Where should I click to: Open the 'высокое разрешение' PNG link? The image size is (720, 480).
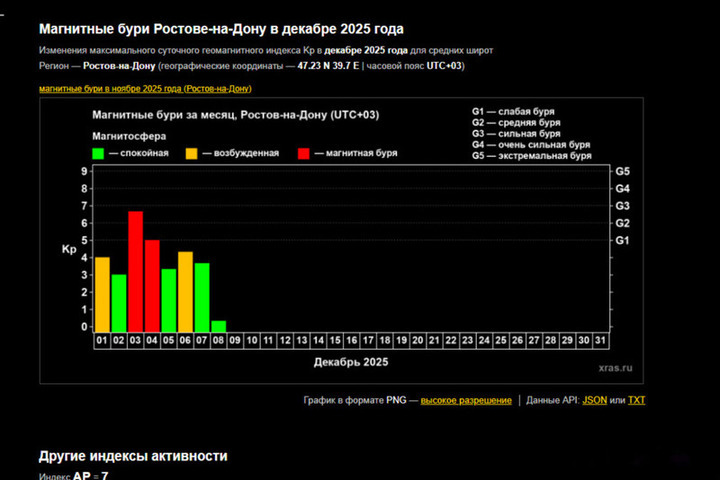point(466,400)
